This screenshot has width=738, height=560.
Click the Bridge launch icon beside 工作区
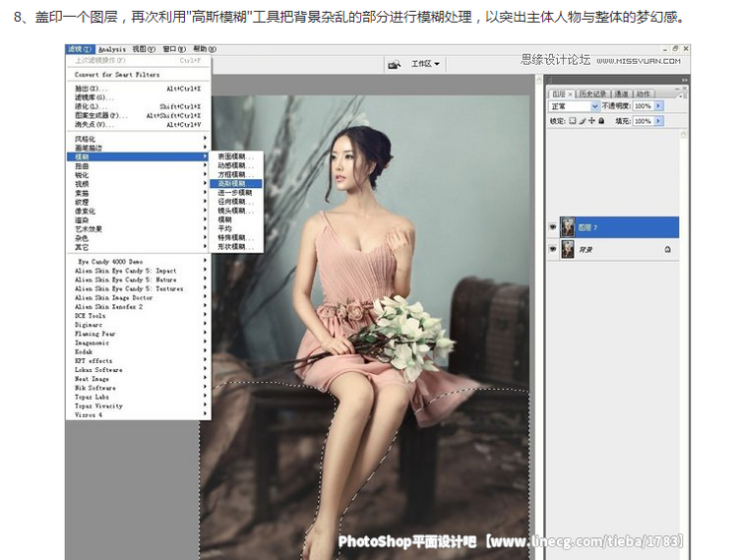pos(394,64)
